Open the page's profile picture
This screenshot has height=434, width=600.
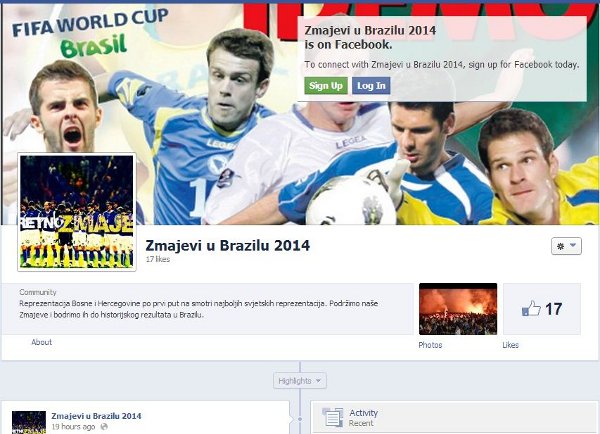coord(77,212)
